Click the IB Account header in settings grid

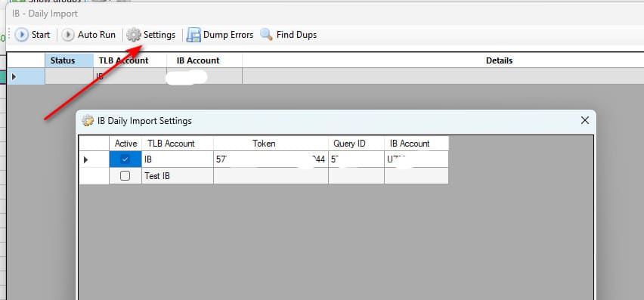click(x=416, y=144)
